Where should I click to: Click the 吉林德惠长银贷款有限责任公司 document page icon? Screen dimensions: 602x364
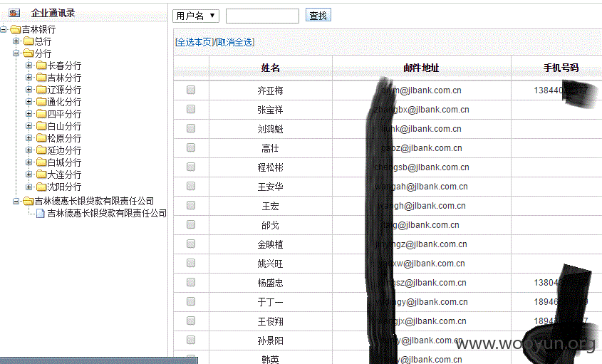41,213
